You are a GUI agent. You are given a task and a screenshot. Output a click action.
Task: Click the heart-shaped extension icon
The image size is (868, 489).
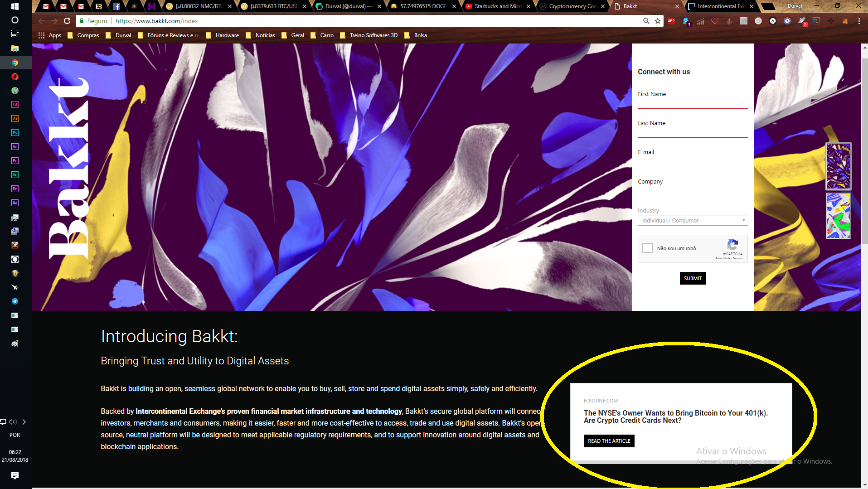coord(715,21)
